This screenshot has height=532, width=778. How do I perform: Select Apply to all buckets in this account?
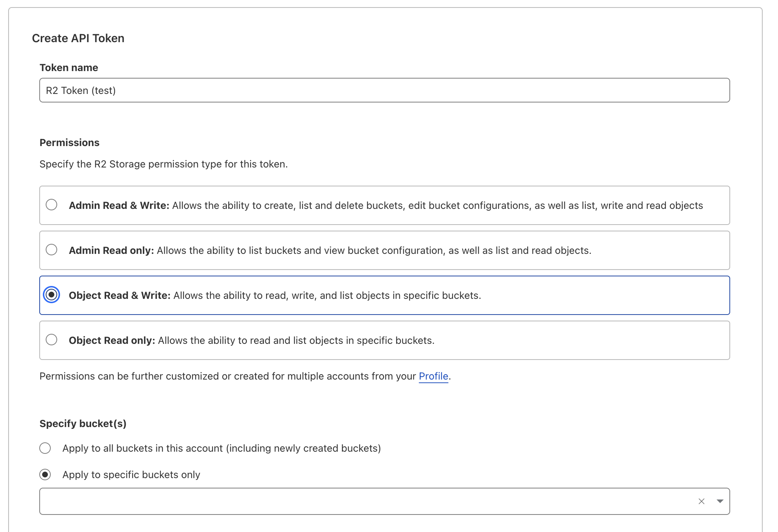45,448
